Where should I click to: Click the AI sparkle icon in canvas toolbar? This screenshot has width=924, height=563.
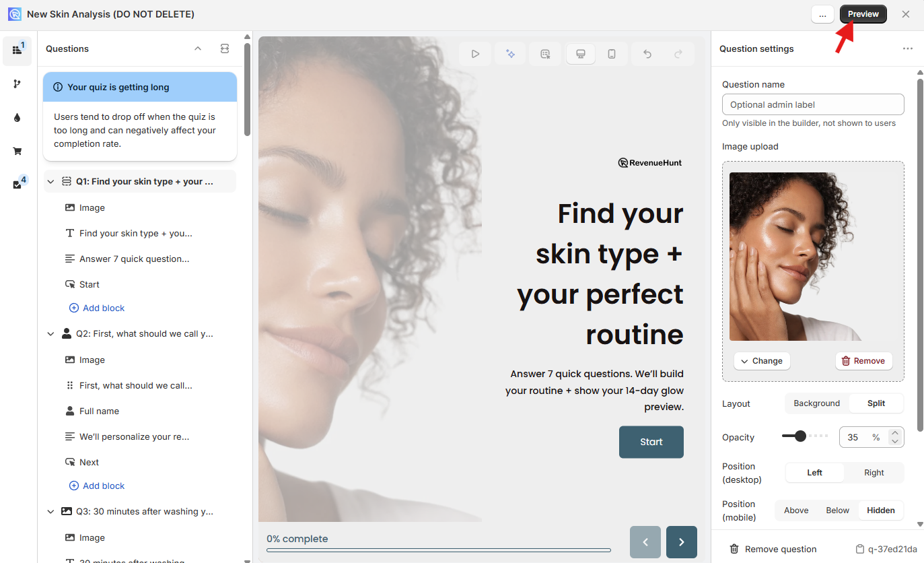(511, 54)
